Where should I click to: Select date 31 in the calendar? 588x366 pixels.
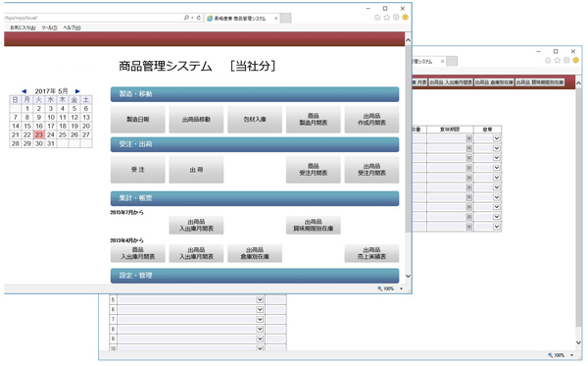pos(51,143)
